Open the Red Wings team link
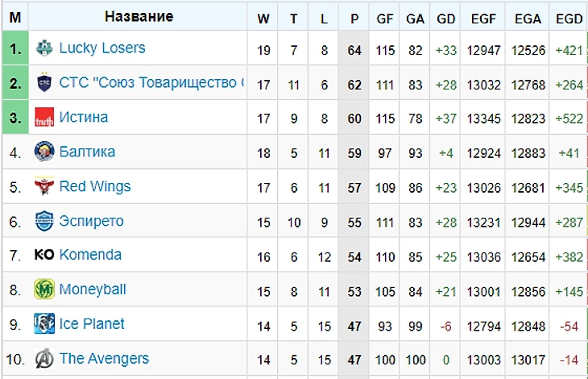 tap(95, 186)
